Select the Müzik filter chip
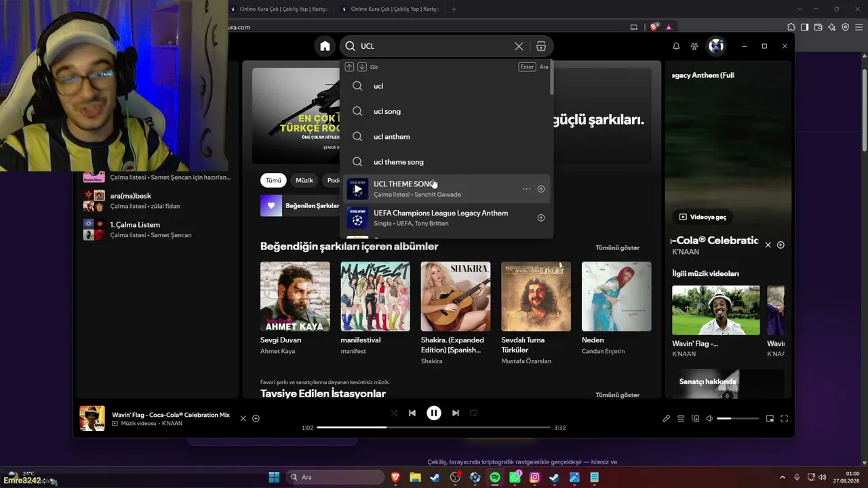868x488 pixels. coord(304,180)
